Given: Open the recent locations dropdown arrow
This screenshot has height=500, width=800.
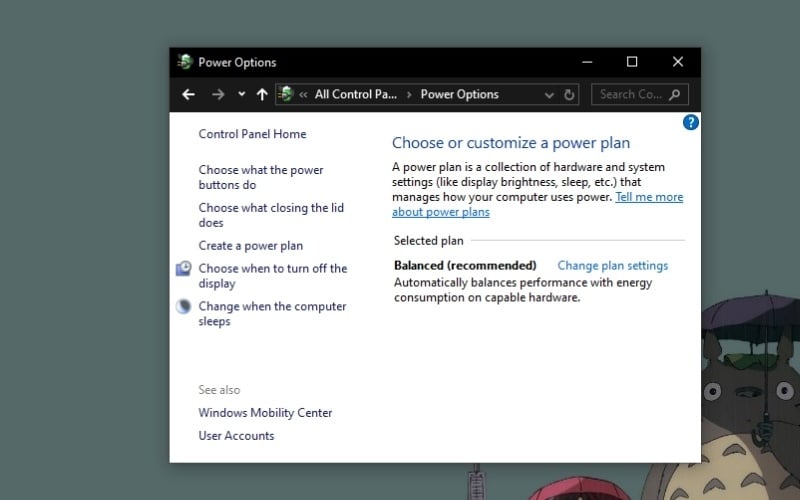Looking at the screenshot, I should click(242, 95).
